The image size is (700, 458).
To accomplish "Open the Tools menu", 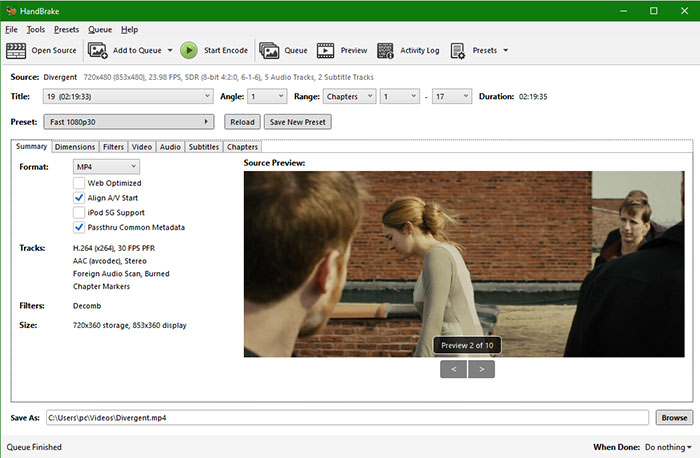I will point(36,29).
